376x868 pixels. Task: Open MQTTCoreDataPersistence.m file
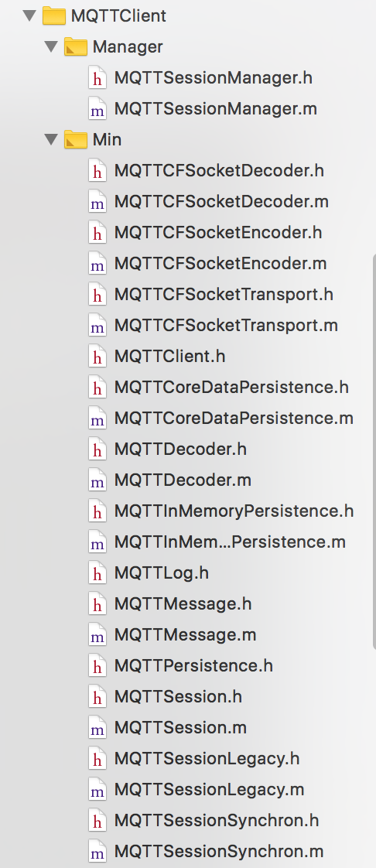tap(234, 419)
